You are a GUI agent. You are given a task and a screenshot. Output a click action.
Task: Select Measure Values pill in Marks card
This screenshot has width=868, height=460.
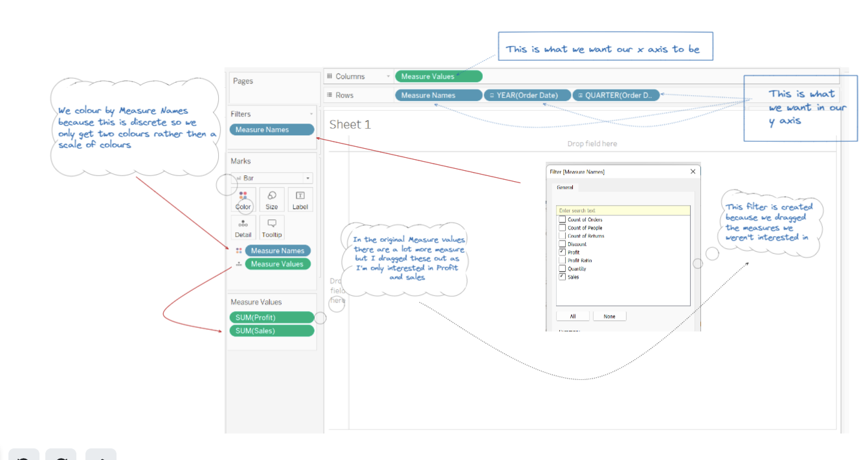278,264
